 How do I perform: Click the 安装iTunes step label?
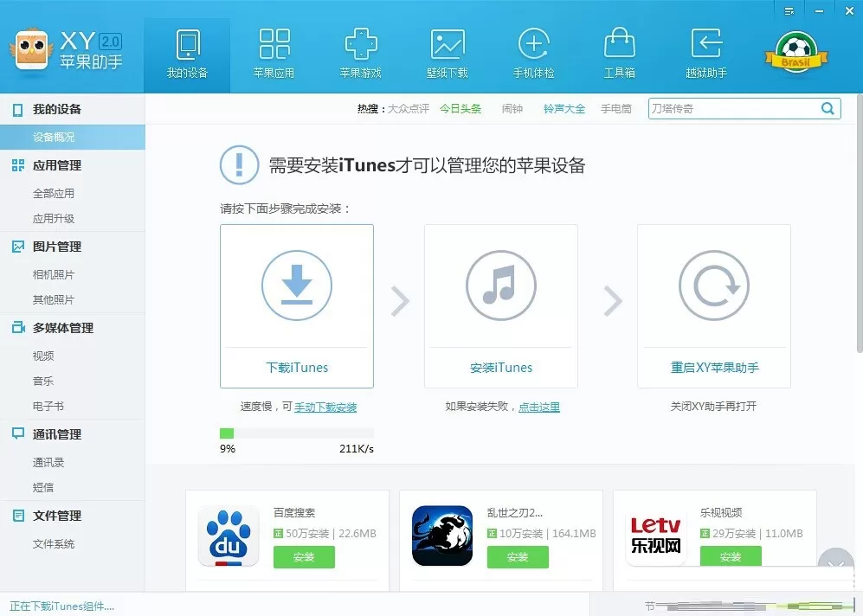click(x=501, y=368)
